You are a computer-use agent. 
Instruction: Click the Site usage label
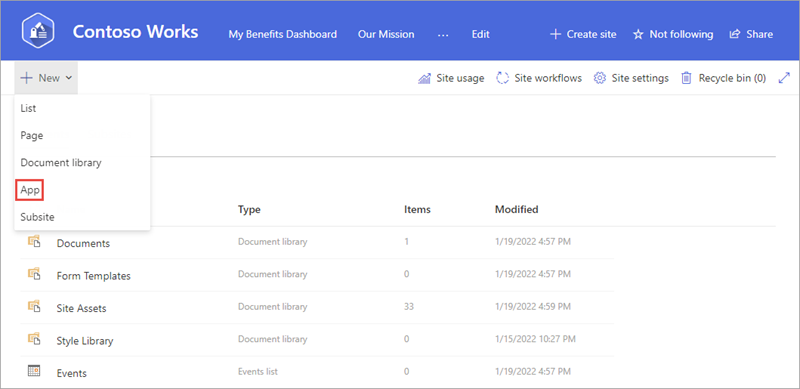(460, 79)
